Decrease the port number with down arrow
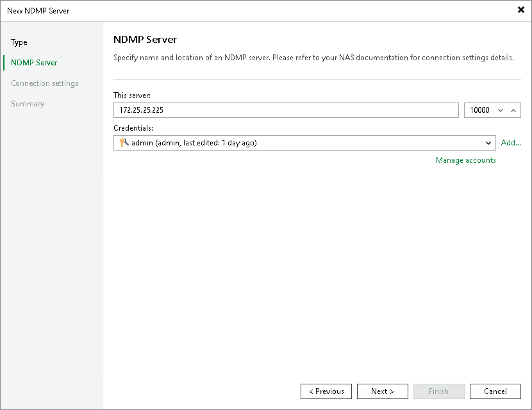Viewport: 532px width, 410px height. [x=501, y=110]
